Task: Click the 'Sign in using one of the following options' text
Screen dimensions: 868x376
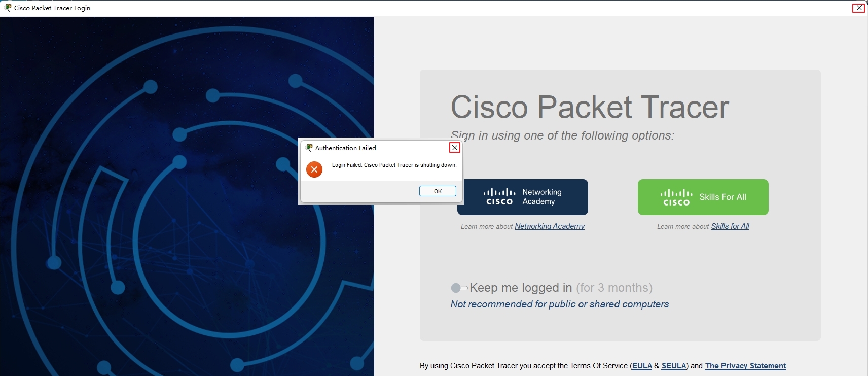Action: click(x=563, y=135)
